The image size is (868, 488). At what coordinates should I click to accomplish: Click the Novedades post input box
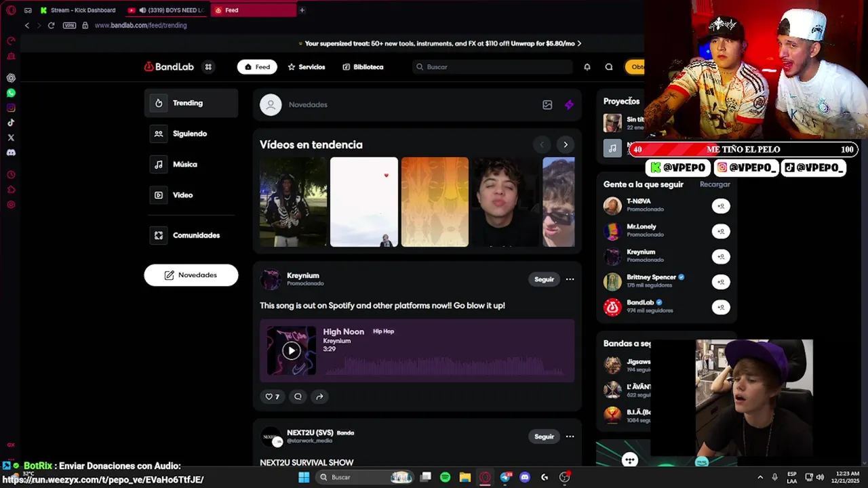tap(410, 105)
